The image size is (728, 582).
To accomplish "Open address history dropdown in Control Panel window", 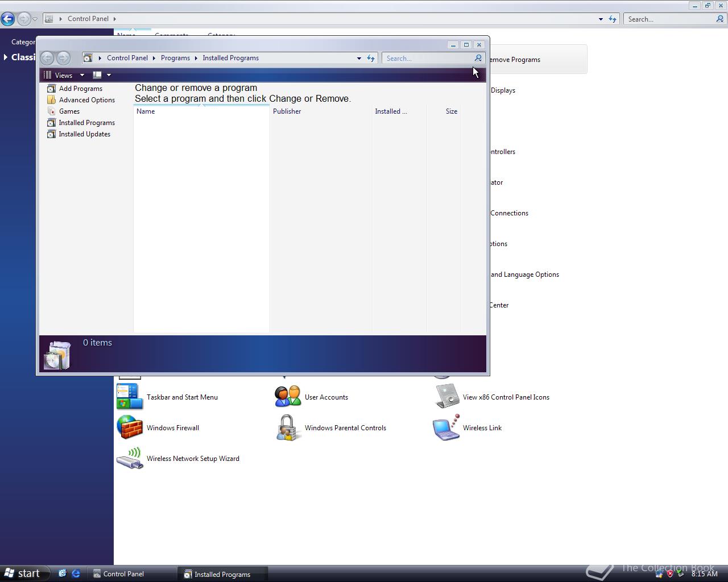I will pyautogui.click(x=601, y=19).
